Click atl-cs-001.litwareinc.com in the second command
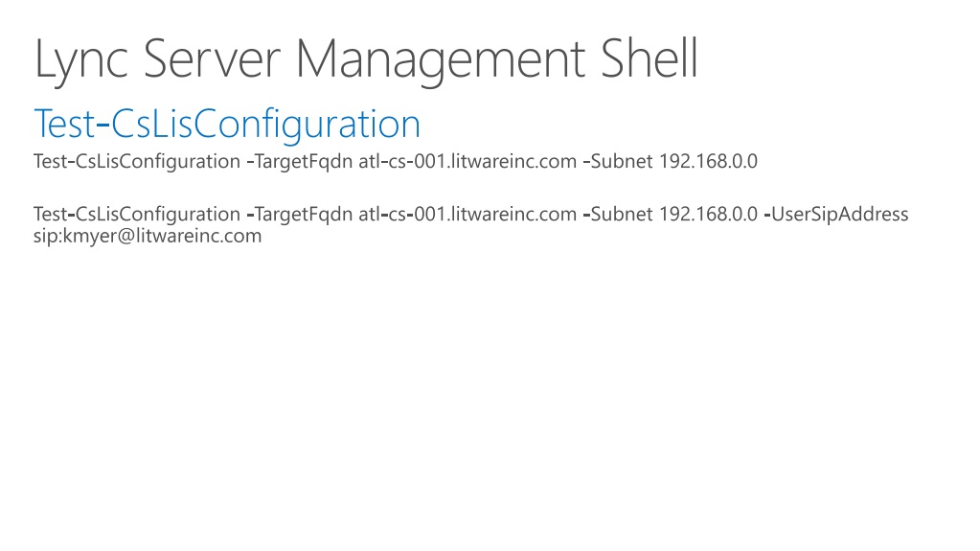This screenshot has height=551, width=980. pyautogui.click(x=467, y=215)
